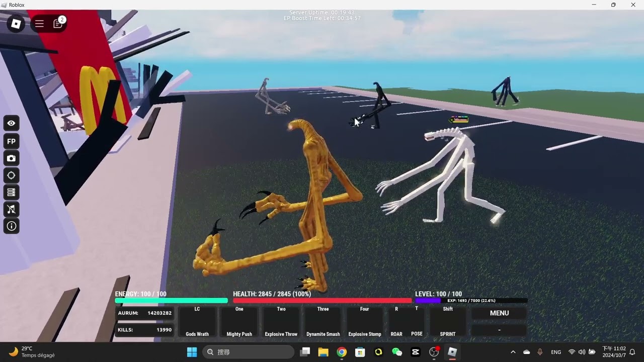Open the chat notifications icon with badge 2
The width and height of the screenshot is (644, 362).
pos(58,24)
